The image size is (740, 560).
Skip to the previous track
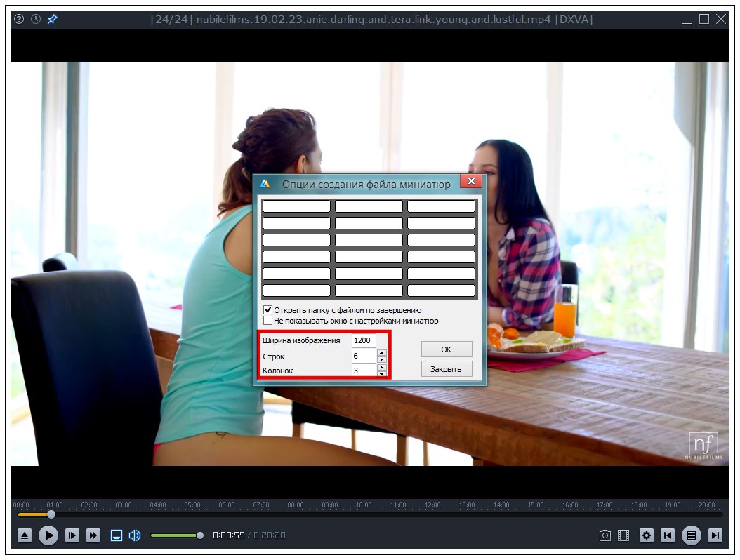point(668,535)
